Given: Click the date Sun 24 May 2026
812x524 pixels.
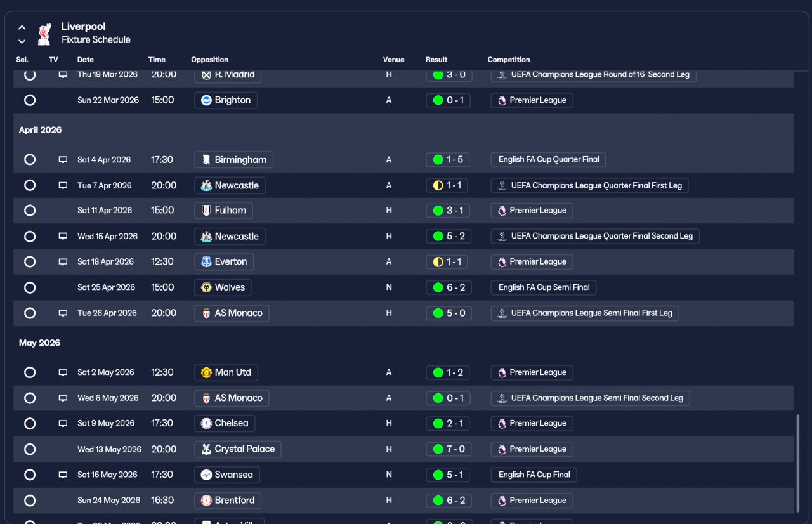Looking at the screenshot, I should (108, 501).
